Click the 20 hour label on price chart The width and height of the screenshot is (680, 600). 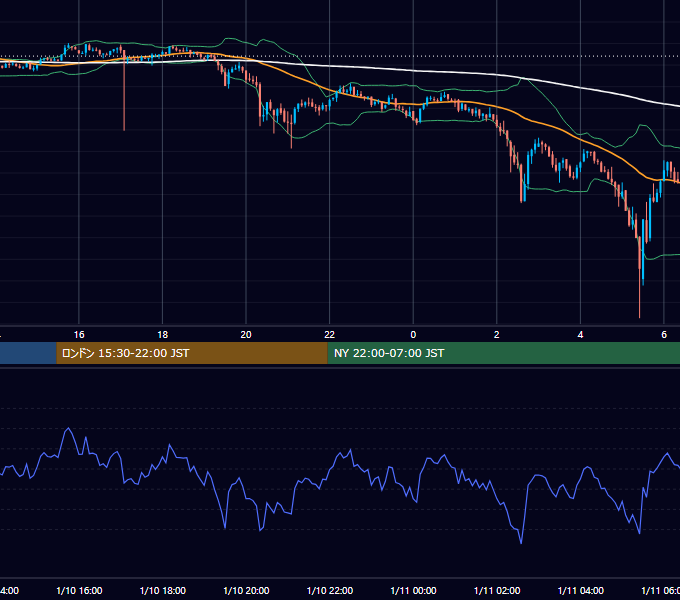coord(246,335)
